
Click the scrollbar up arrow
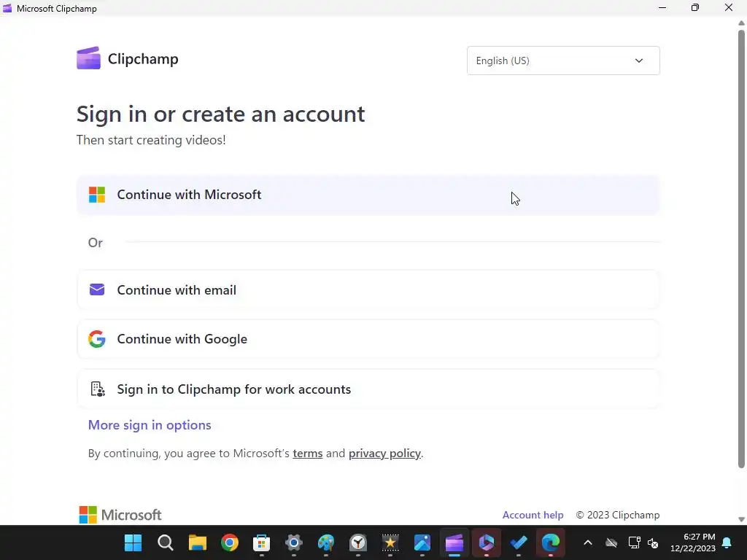[x=741, y=23]
